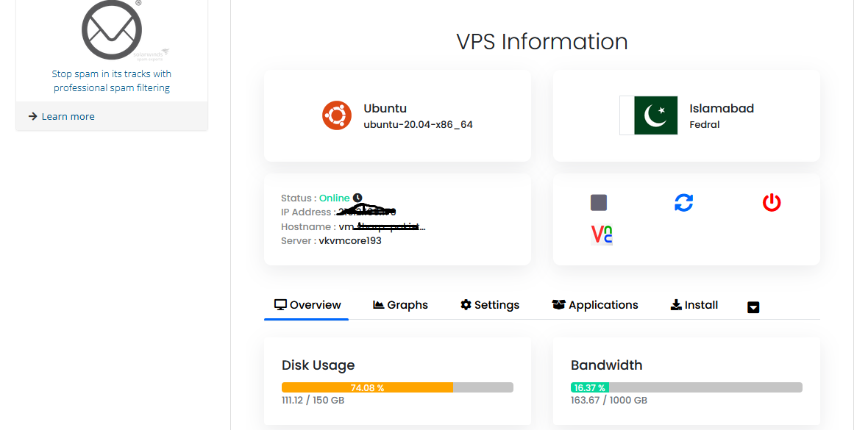The height and width of the screenshot is (430, 868).
Task: Click the clock icon beside Online status
Action: point(357,198)
